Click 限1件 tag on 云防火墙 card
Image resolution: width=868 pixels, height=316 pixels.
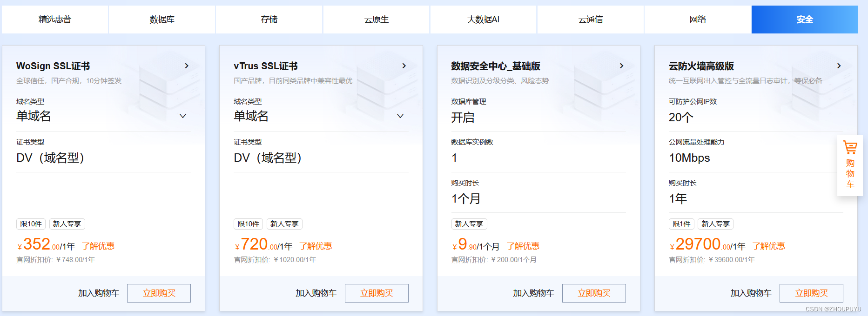tap(681, 224)
